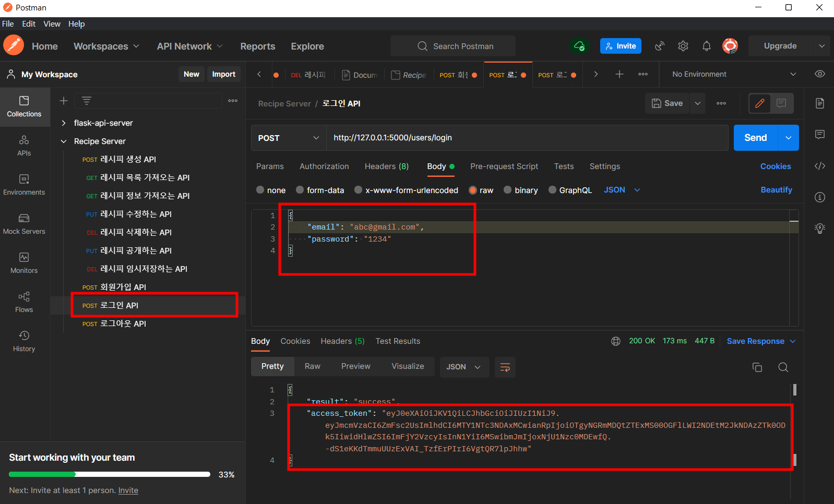This screenshot has height=504, width=834.
Task: Open the lightbulb related-requests icon
Action: point(820,228)
